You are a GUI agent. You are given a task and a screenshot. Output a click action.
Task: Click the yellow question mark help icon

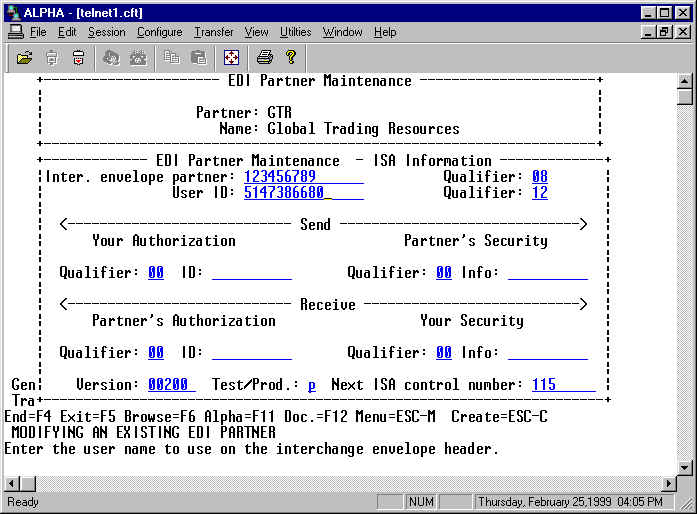pyautogui.click(x=291, y=57)
